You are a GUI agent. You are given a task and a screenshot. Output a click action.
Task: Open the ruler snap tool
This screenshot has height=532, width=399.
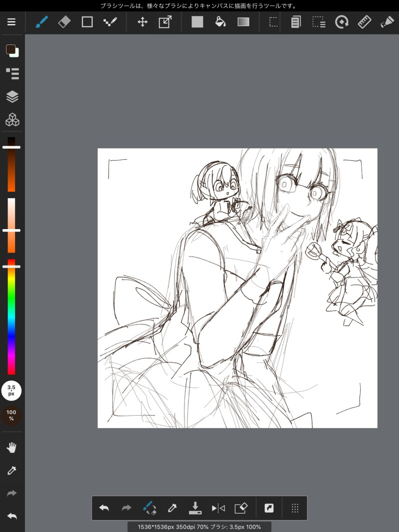(365, 22)
